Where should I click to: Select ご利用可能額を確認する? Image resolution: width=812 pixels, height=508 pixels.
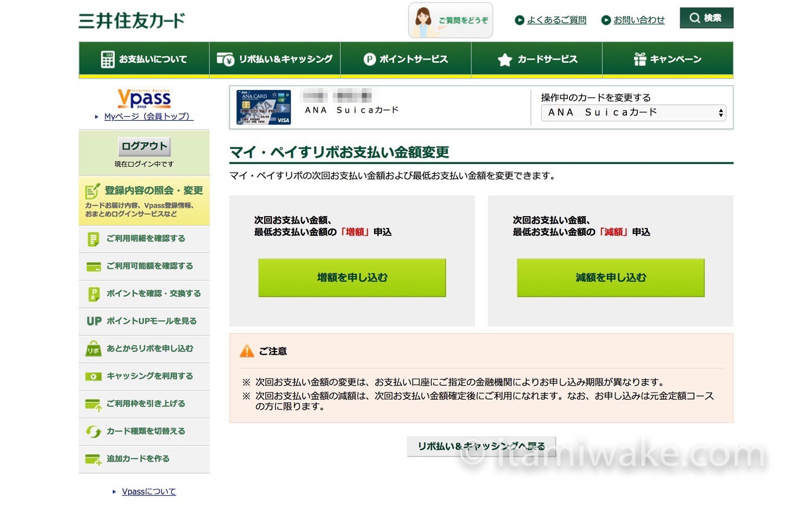click(x=144, y=266)
